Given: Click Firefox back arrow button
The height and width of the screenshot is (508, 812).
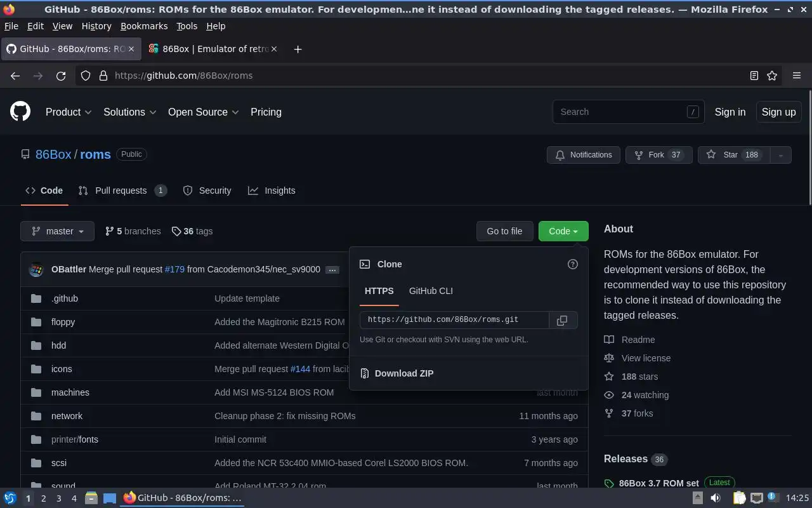Looking at the screenshot, I should click(15, 76).
